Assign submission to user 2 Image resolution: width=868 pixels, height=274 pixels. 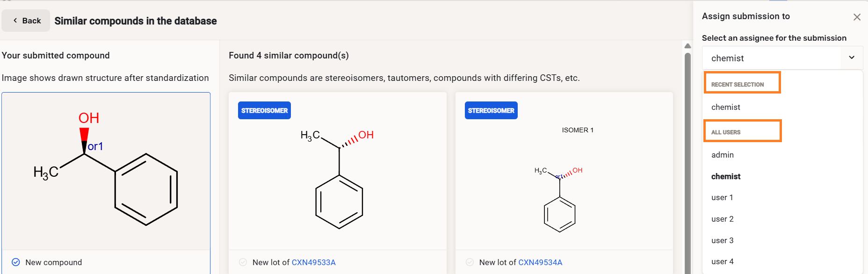click(723, 219)
